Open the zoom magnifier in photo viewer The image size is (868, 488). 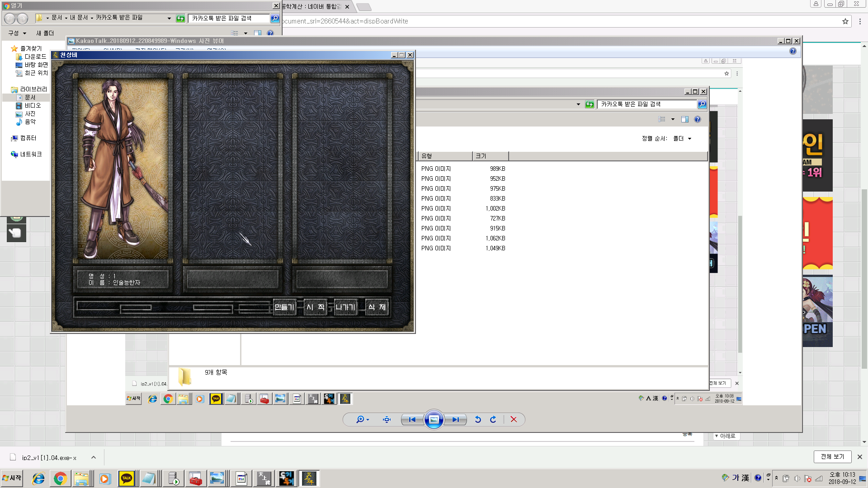pyautogui.click(x=360, y=419)
